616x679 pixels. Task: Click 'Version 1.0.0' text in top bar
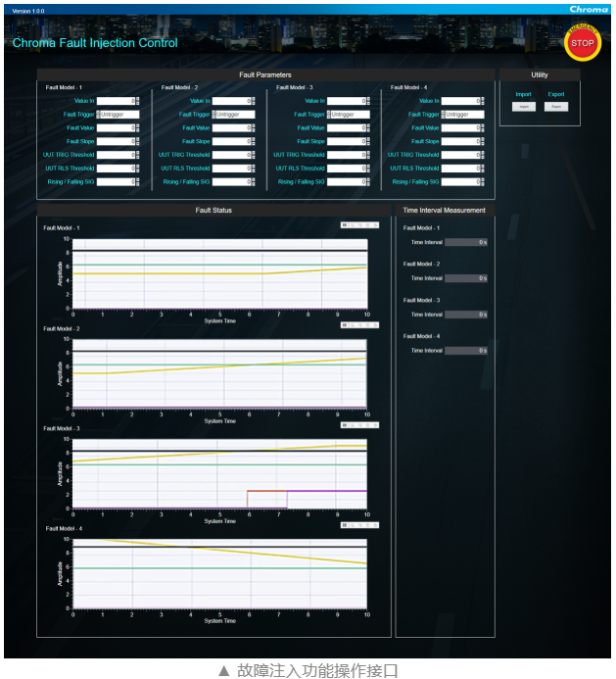[28, 11]
